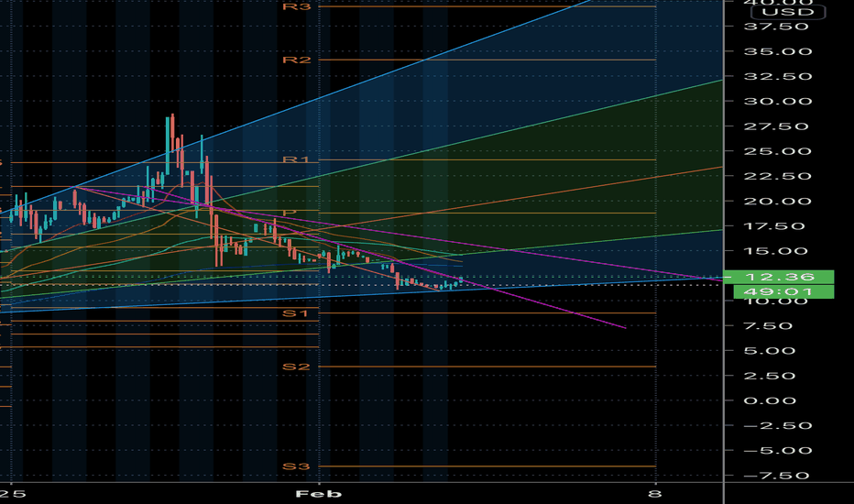Open the USD currency selector
Screen dimensions: 854x504
788,12
